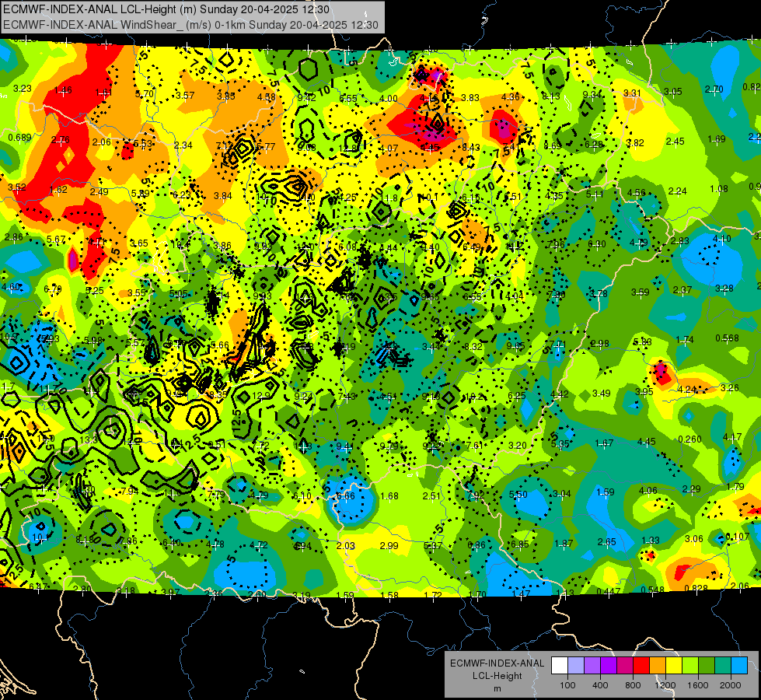Click the shear value 4.10
This screenshot has width=761, height=700.
721,239
